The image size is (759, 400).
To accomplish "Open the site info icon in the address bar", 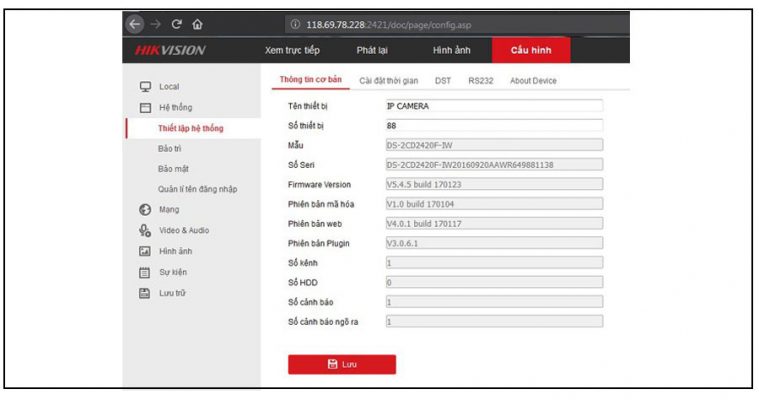I will point(295,24).
